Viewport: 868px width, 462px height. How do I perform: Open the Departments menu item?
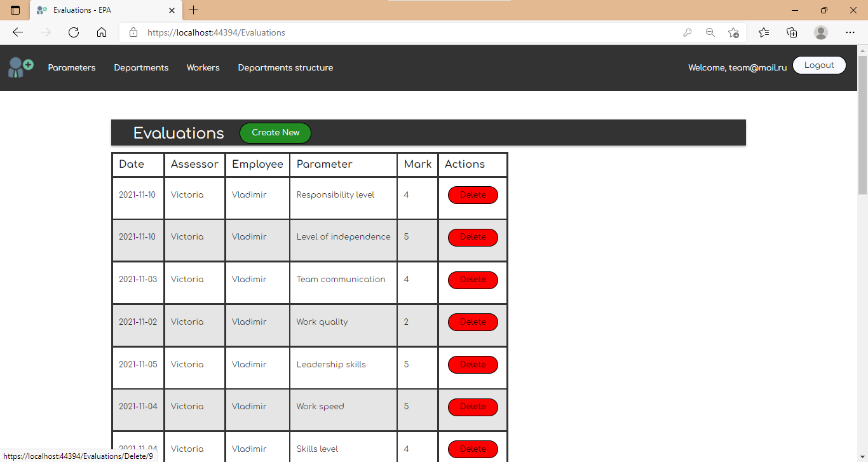coord(141,67)
